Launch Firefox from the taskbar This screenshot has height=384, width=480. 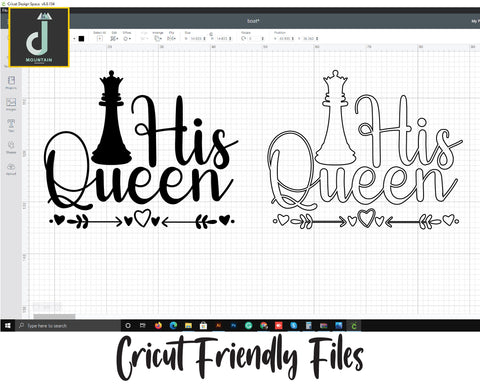[x=158, y=326]
